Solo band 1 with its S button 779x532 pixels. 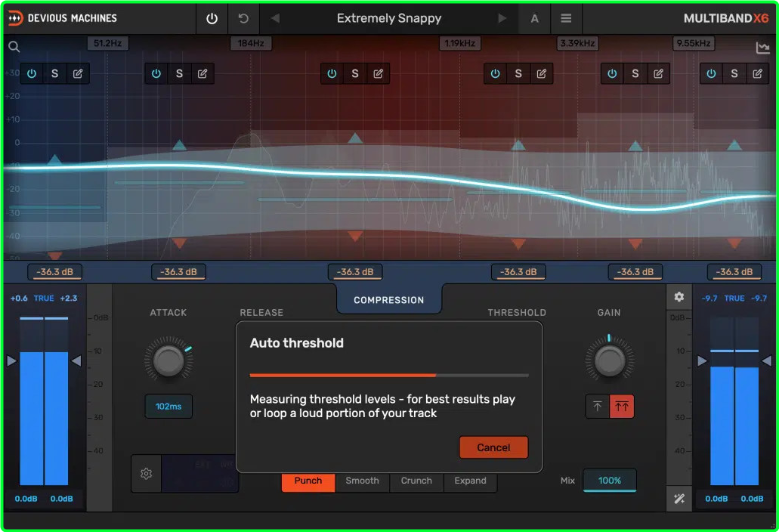pos(54,73)
